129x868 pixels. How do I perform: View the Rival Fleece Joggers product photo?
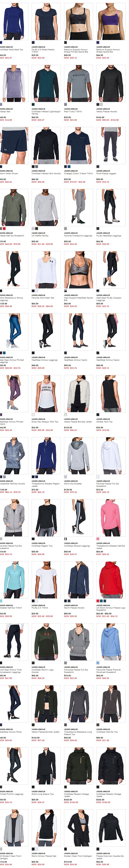click(x=111, y=146)
